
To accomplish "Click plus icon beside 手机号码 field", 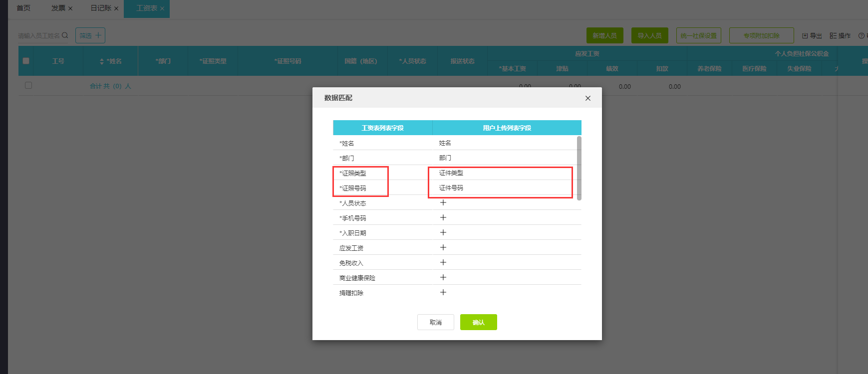I will pyautogui.click(x=443, y=217).
